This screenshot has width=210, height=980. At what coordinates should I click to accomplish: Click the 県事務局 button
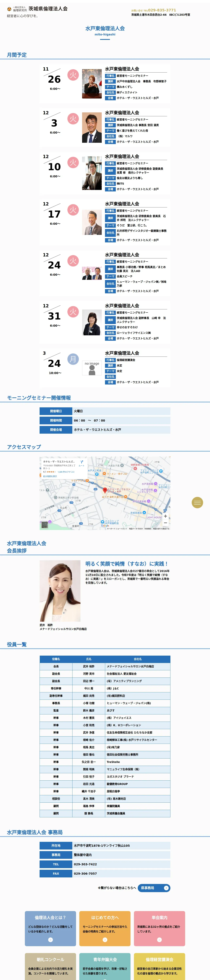[x=154, y=888]
